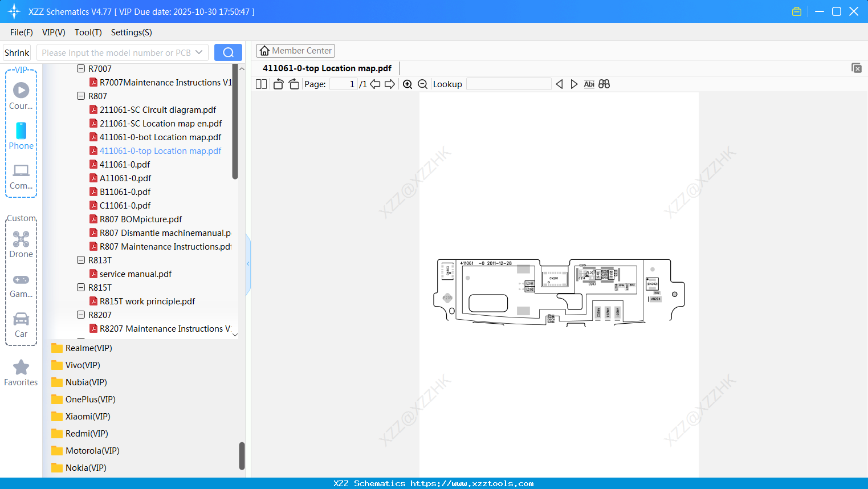Open the model number search dropdown arrow
This screenshot has height=489, width=868.
tap(199, 52)
